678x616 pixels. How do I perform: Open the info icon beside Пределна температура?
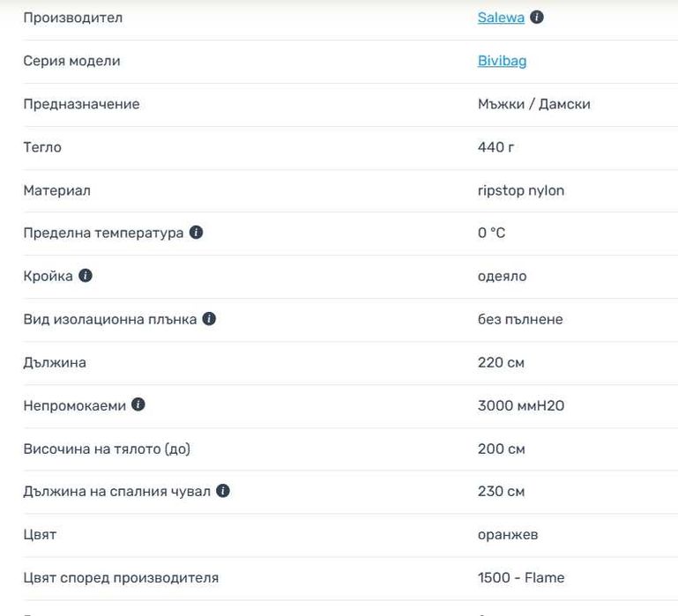(x=196, y=233)
